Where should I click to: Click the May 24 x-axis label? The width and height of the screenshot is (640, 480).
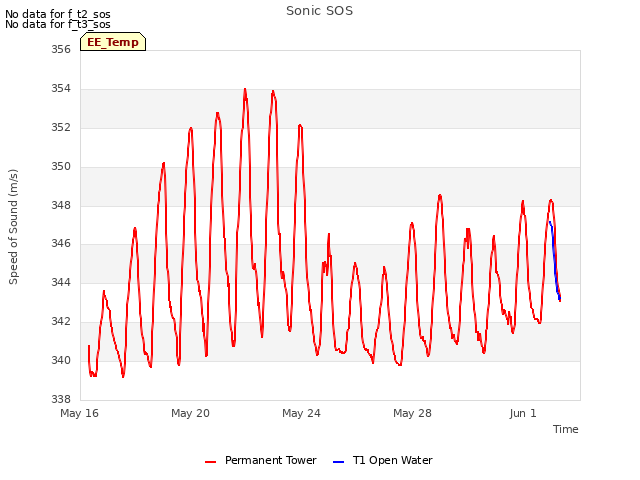point(301,413)
